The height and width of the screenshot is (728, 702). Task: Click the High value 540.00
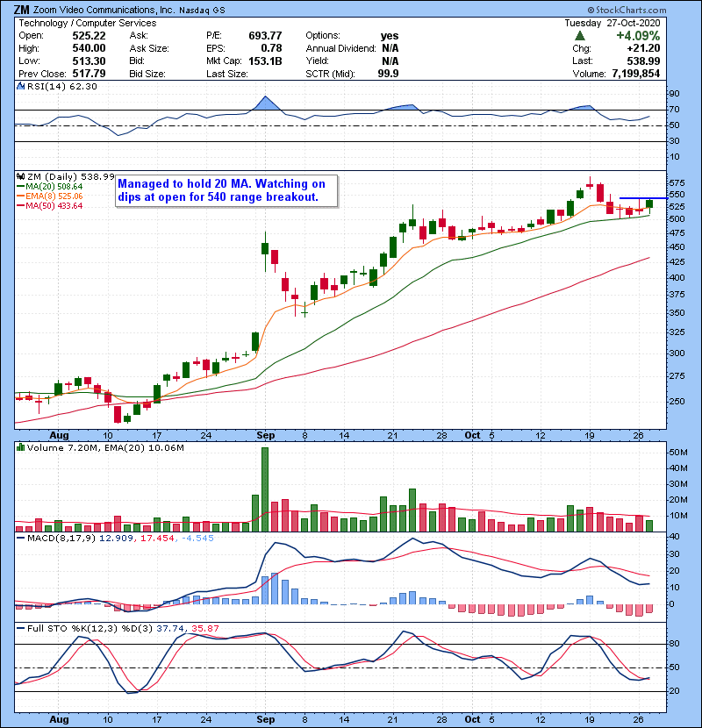[89, 48]
